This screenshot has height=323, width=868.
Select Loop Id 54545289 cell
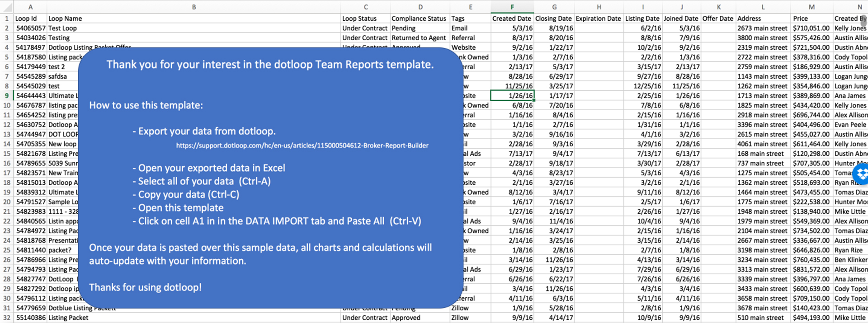pos(30,76)
